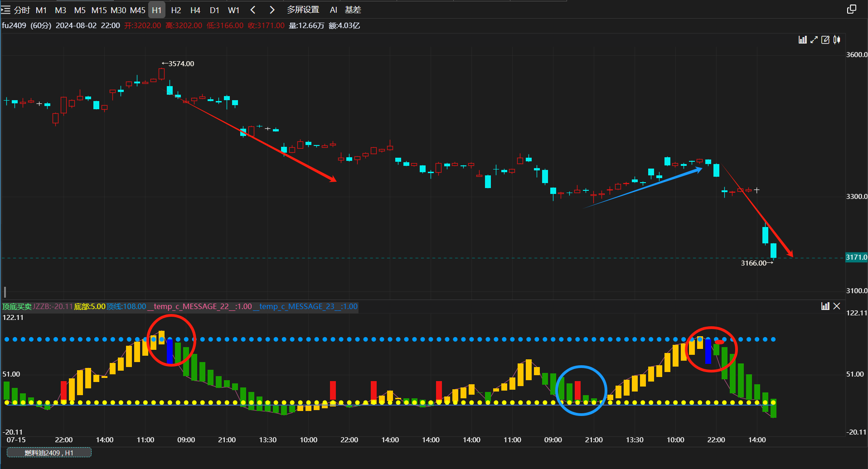Image resolution: width=868 pixels, height=469 pixels.
Task: Click the 3300.0 price axis label
Action: tap(857, 197)
